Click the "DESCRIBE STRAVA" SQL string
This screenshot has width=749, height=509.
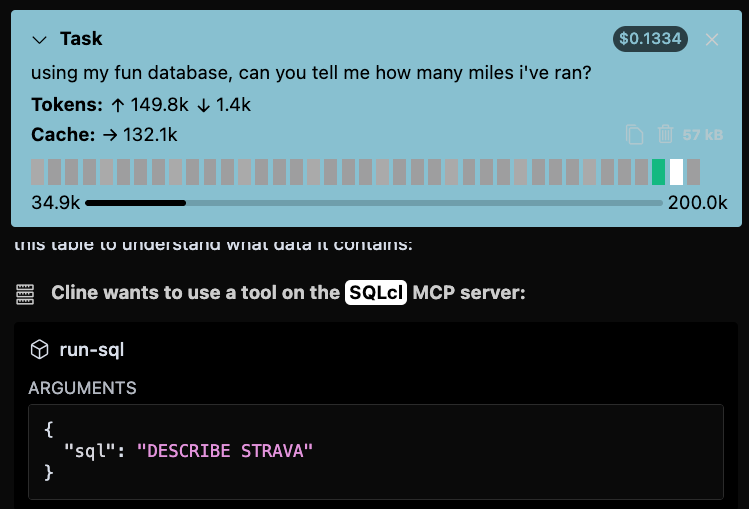(x=225, y=451)
